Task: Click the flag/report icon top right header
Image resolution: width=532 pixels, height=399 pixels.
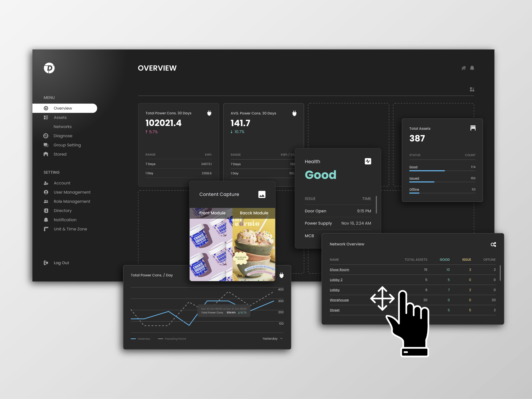Action: click(x=464, y=68)
